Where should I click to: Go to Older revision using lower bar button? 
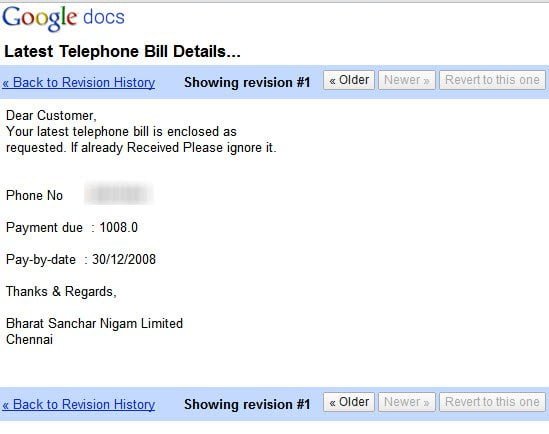(349, 402)
